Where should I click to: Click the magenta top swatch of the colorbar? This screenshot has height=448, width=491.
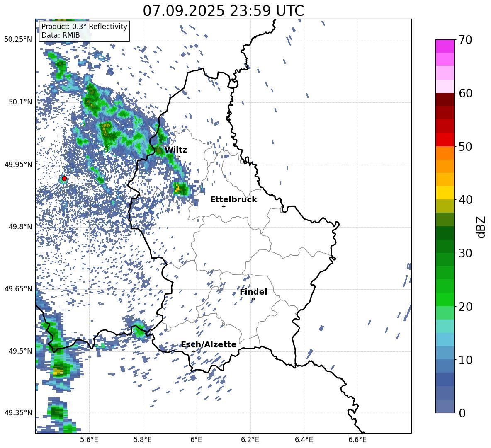tap(445, 46)
